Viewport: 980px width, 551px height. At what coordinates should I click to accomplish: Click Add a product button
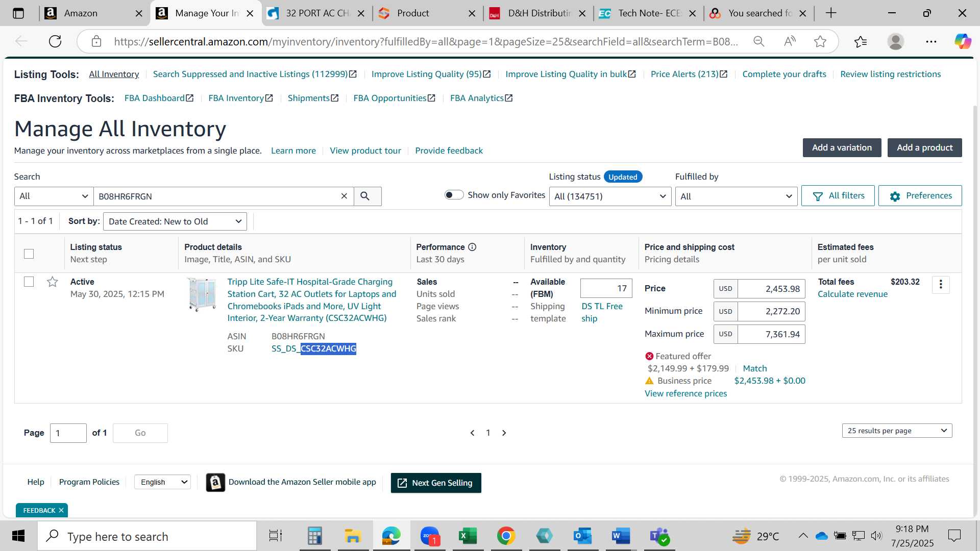click(x=924, y=147)
